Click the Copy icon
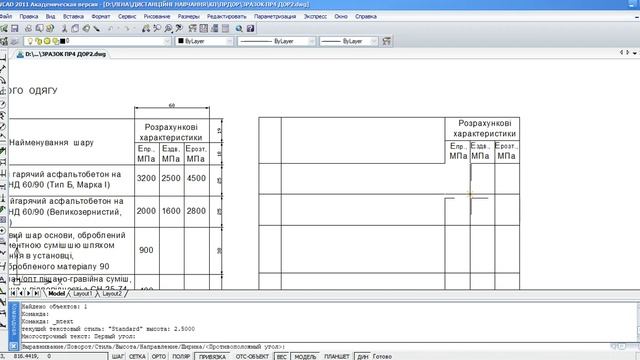This screenshot has width=640, height=360. 75,29
